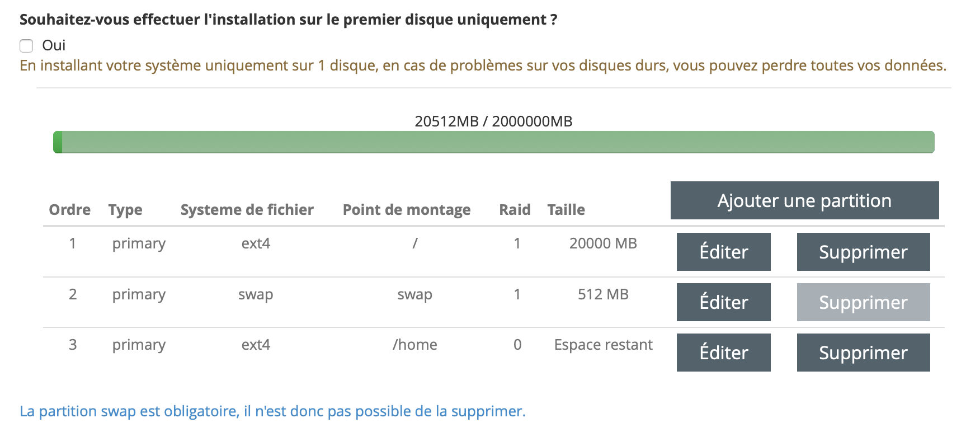This screenshot has width=980, height=432.
Task: Open the editor for the swap partition
Action: tap(723, 302)
